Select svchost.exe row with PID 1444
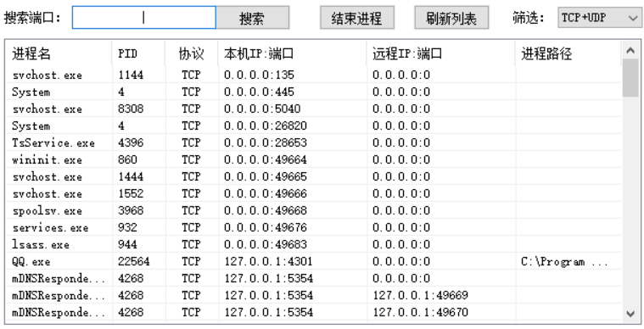Screen dimensions: 644x329 314,177
